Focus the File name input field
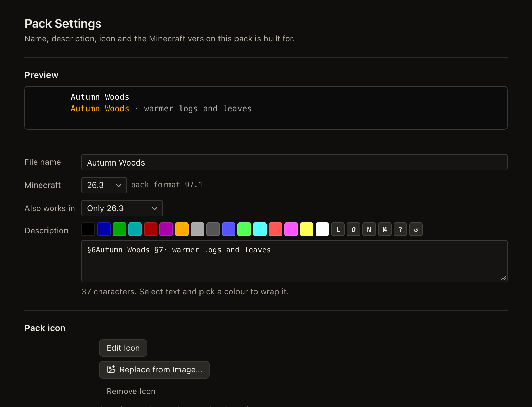Screen dimensions: 532x407 [x=294, y=162]
